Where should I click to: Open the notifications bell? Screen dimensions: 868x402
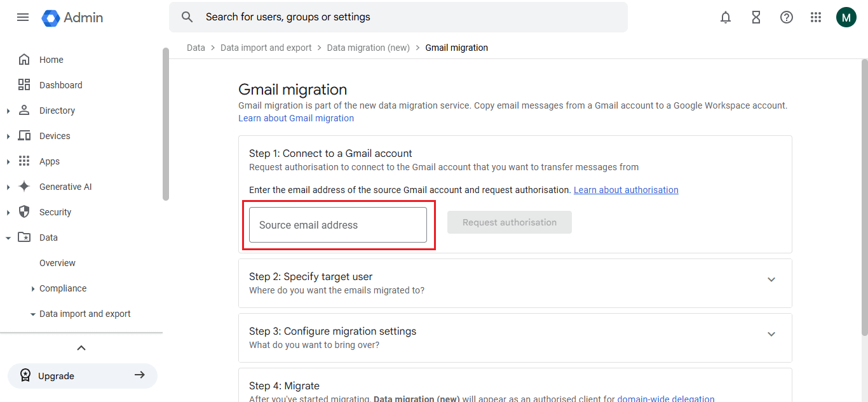click(x=726, y=18)
